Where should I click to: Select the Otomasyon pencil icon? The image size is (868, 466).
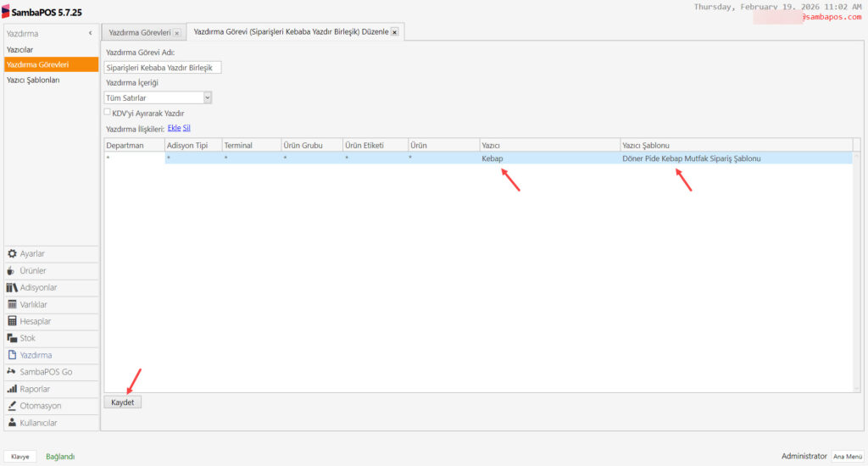pyautogui.click(x=12, y=406)
